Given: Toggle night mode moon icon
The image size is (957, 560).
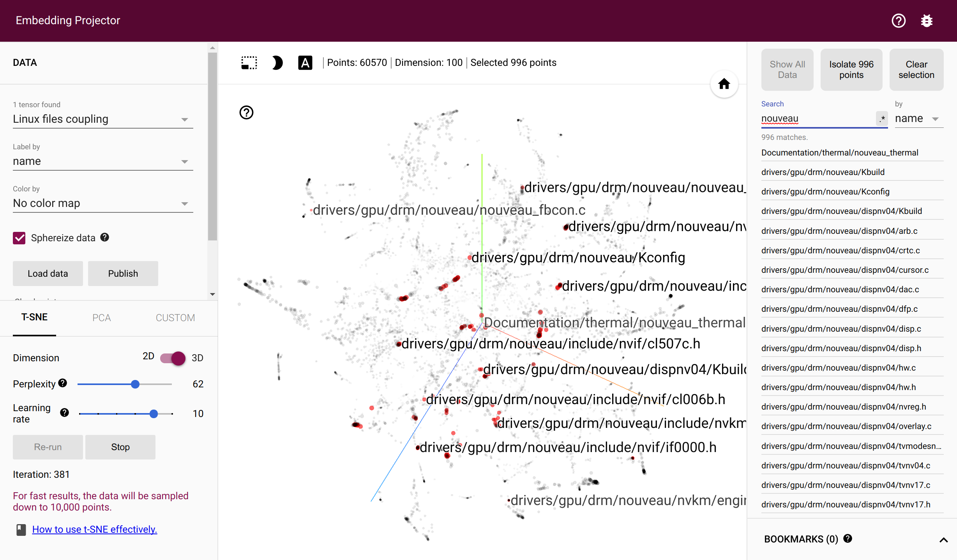Looking at the screenshot, I should coord(277,63).
